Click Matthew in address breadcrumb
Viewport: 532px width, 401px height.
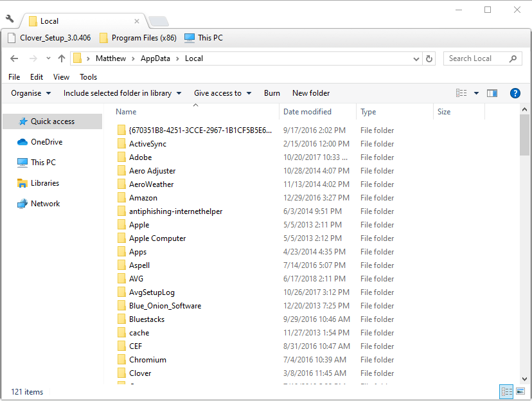[x=111, y=58]
